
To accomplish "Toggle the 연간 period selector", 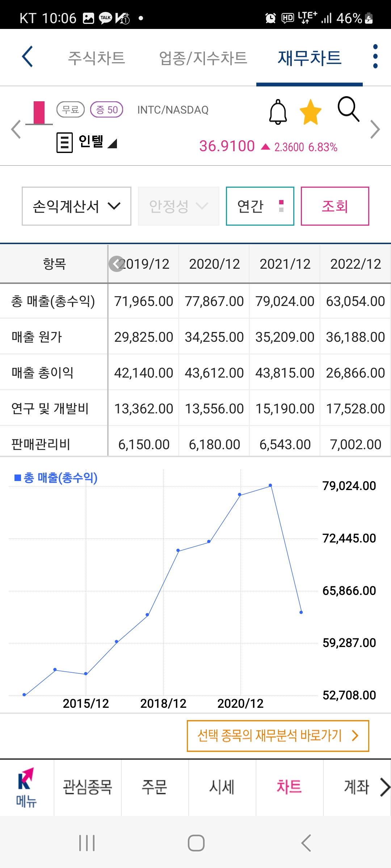I will pyautogui.click(x=260, y=206).
